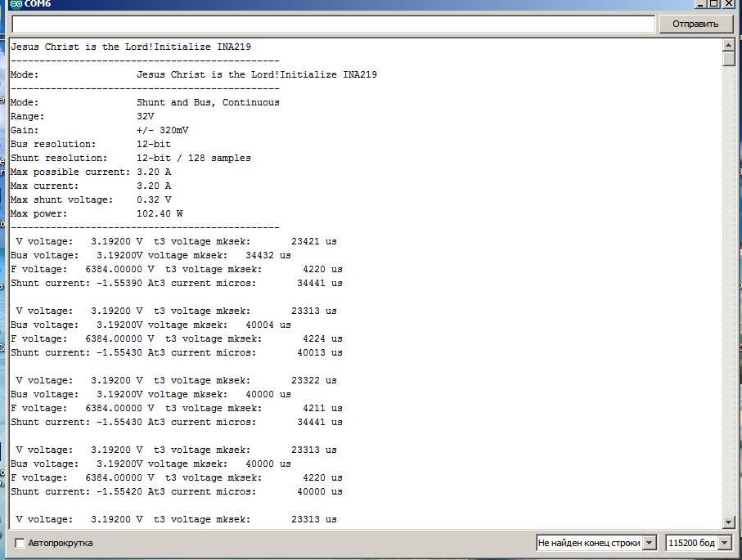The height and width of the screenshot is (560, 742).
Task: Maximize the COM6 serial monitor window
Action: (x=715, y=4)
